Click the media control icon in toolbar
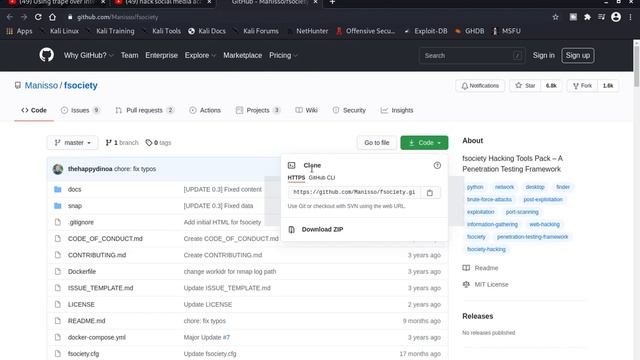Image resolution: width=640 pixels, height=360 pixels. point(602,17)
